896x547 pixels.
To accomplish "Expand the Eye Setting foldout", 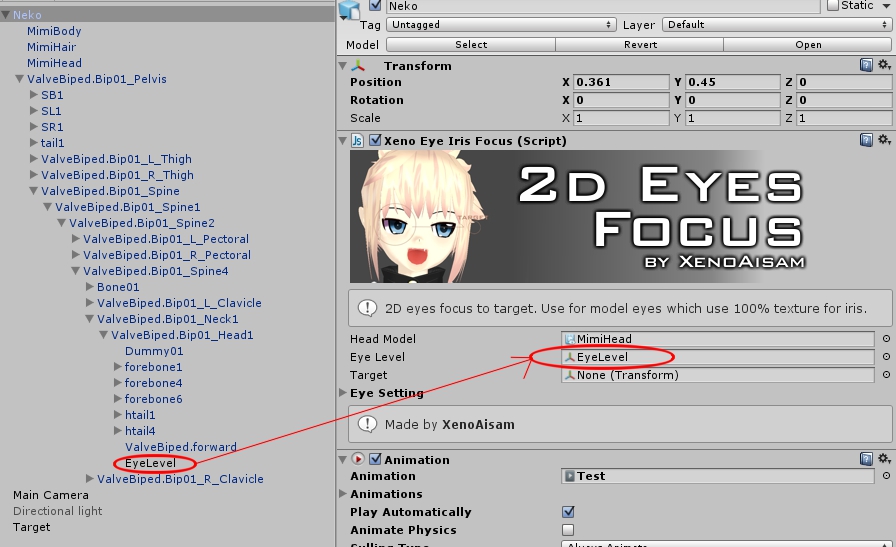I will (x=344, y=393).
